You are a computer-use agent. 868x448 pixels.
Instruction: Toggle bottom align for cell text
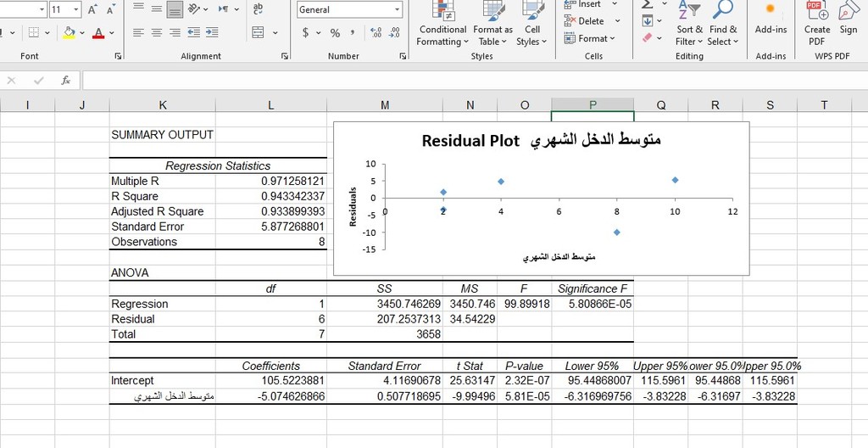click(174, 9)
